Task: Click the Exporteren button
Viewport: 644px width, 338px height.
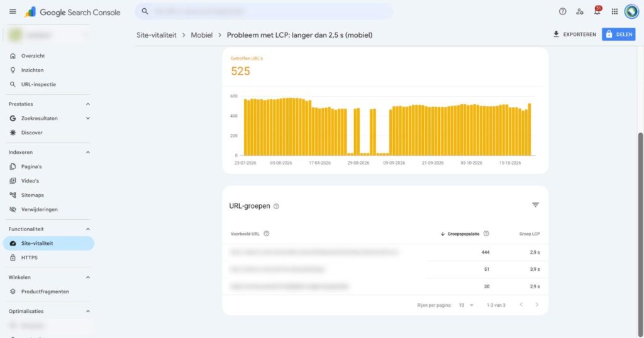Action: (574, 35)
